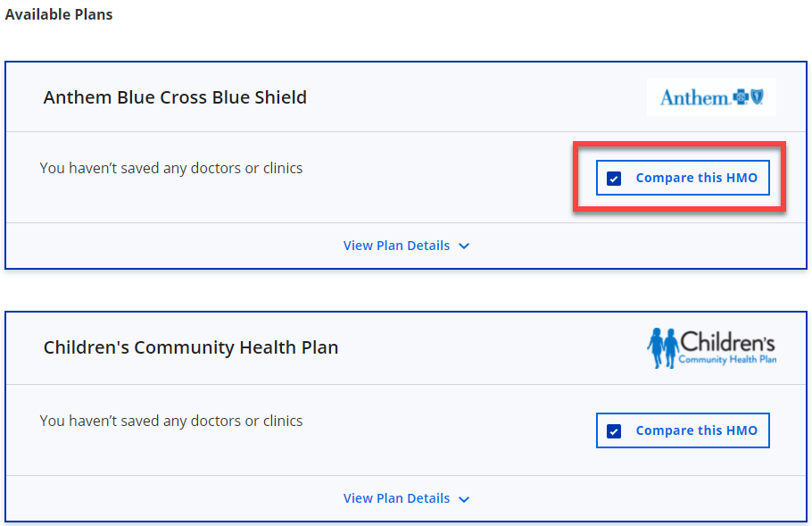Click the Anthem wordmark in the logo
Image resolution: width=812 pixels, height=526 pixels.
click(694, 97)
